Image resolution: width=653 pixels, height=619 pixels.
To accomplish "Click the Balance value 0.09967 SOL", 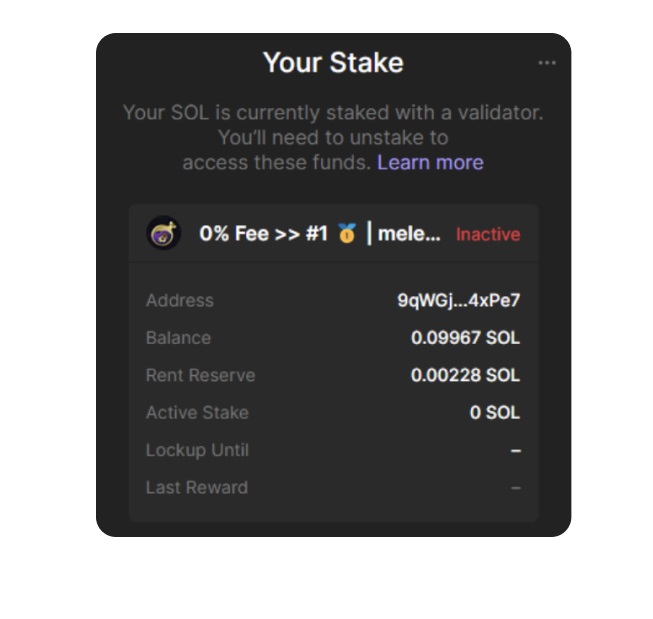I will 465,338.
